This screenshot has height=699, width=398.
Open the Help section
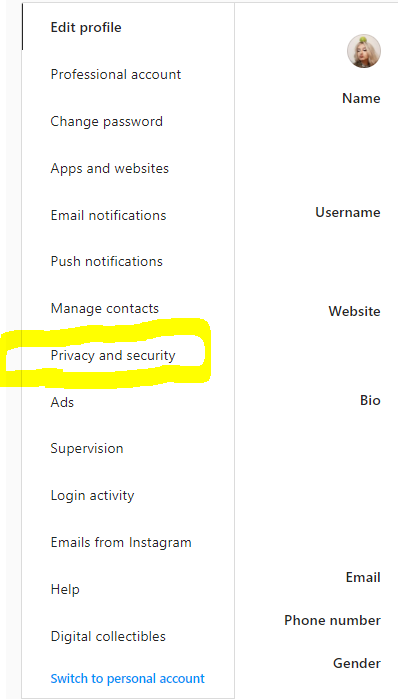(65, 589)
